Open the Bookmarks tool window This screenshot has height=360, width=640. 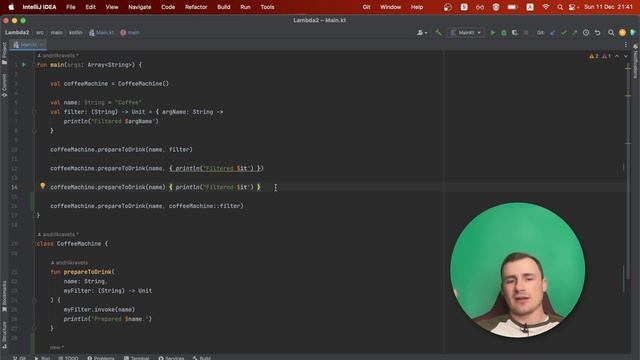(x=4, y=296)
